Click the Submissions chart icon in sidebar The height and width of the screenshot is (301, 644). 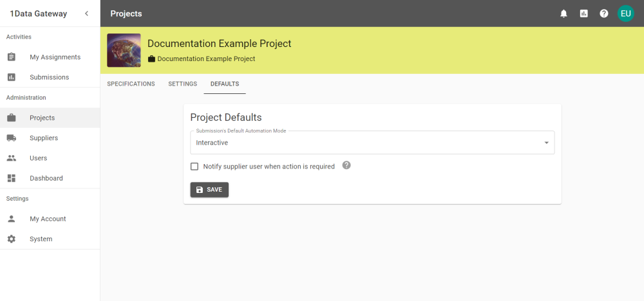[12, 77]
